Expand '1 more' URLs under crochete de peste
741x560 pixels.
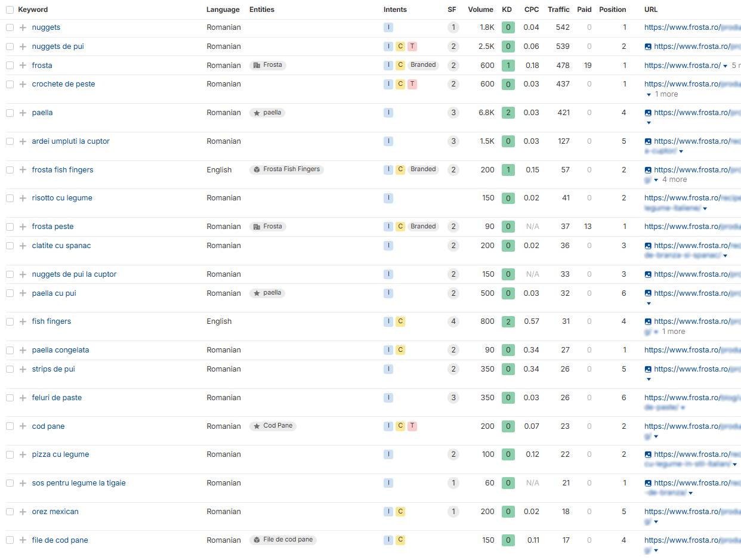[x=662, y=94]
